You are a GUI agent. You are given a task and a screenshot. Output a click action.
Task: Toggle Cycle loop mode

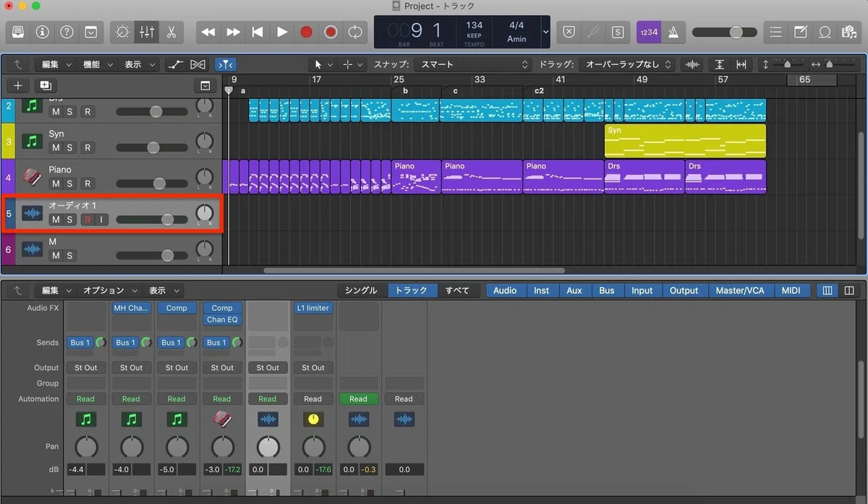coord(355,32)
